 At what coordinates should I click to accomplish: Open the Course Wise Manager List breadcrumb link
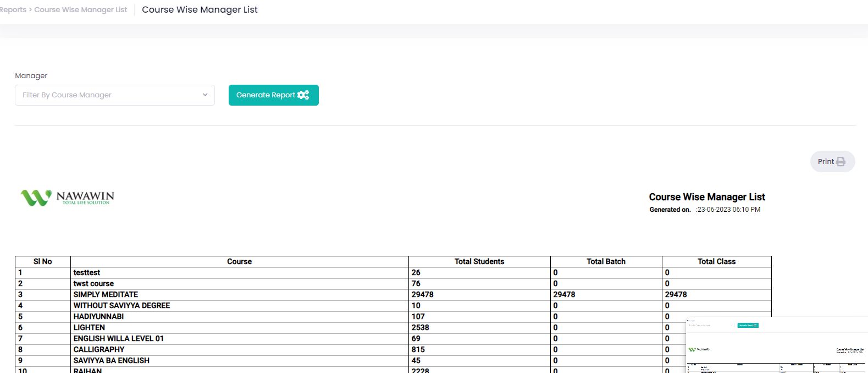click(x=80, y=10)
